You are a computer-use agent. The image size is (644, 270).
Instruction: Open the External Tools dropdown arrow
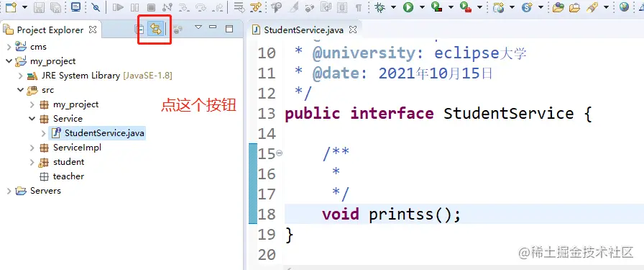click(479, 7)
